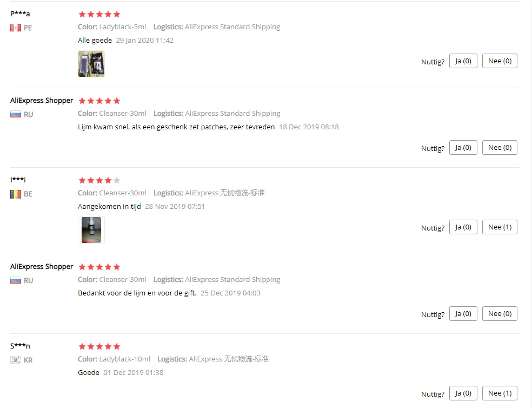This screenshot has height=408, width=532.
Task: Vote Nee (0) on P***a's review
Action: 500,61
